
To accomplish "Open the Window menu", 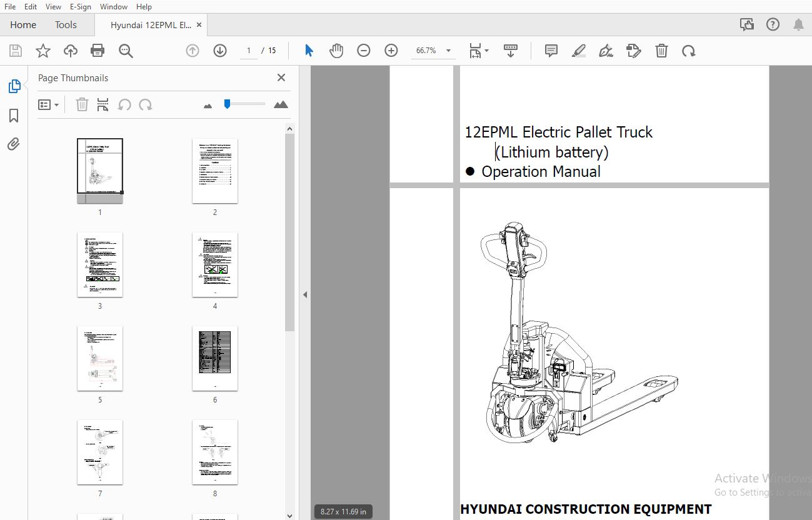I will pyautogui.click(x=114, y=7).
